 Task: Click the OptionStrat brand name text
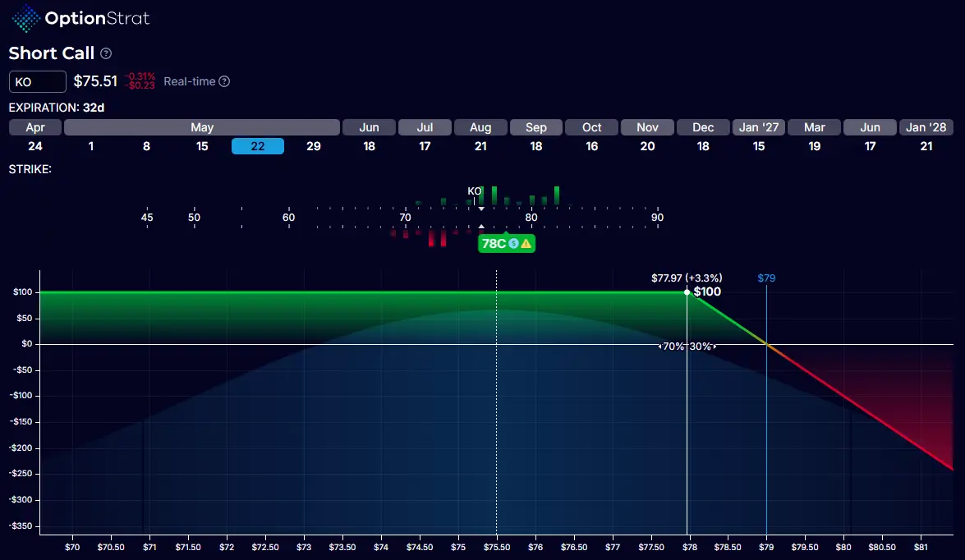pyautogui.click(x=98, y=18)
